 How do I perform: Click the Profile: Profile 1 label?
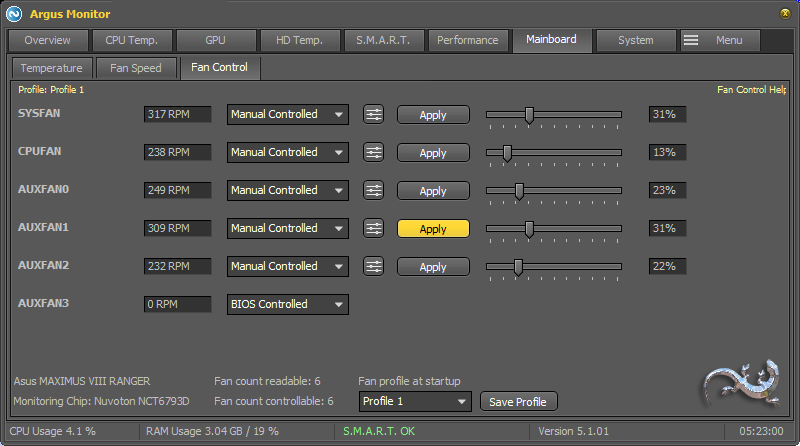pos(51,90)
